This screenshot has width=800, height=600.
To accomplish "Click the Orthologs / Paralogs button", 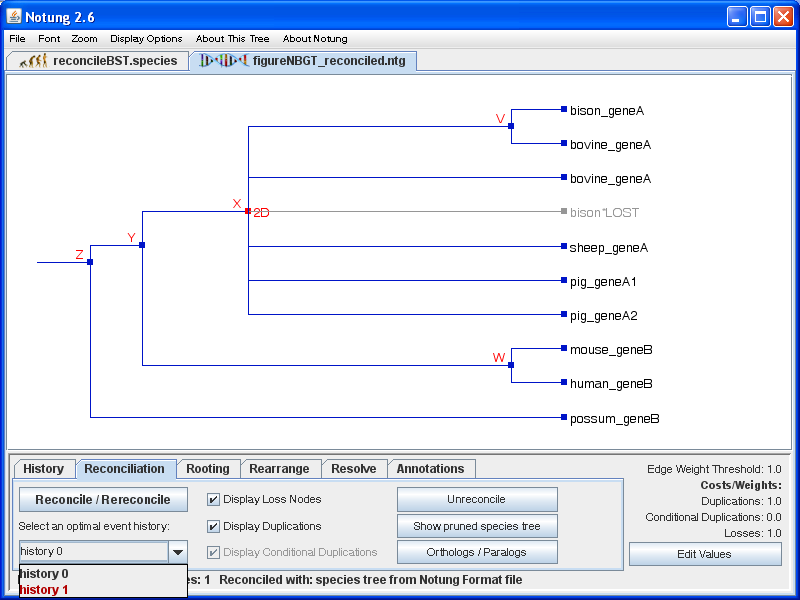I will pos(476,552).
